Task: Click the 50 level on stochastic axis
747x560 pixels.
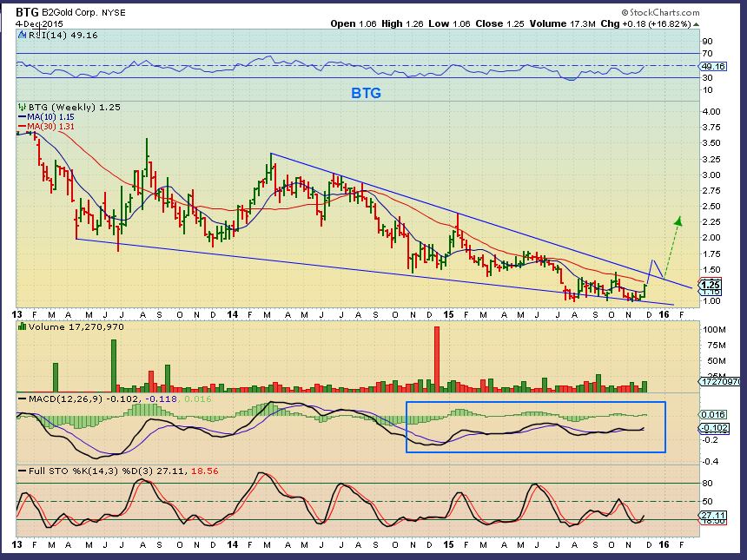Action: click(707, 502)
